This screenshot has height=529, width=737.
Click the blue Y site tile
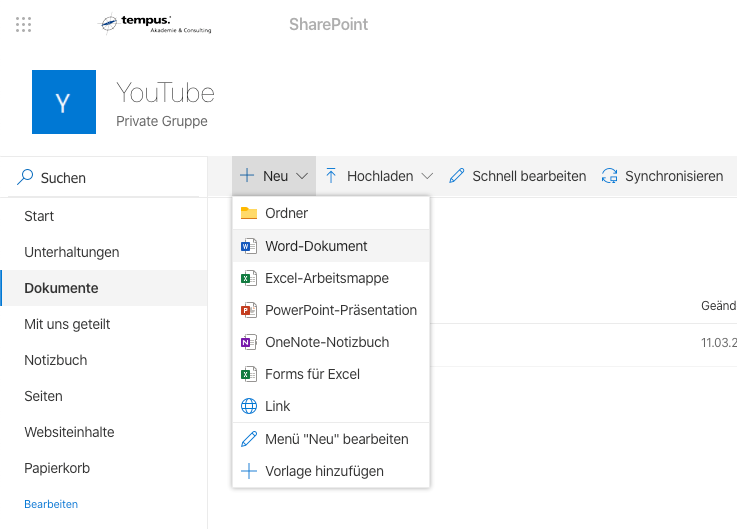(x=64, y=102)
